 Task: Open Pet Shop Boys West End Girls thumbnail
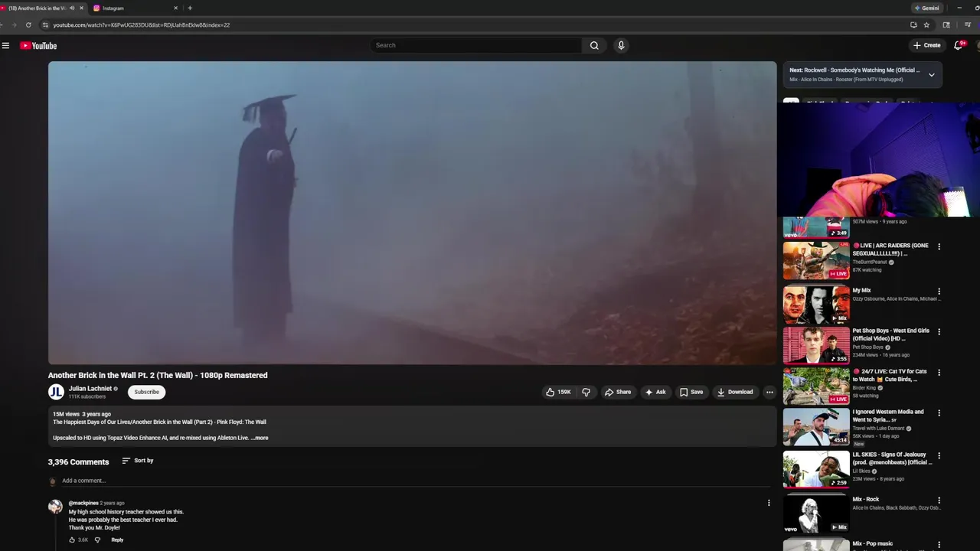click(816, 345)
